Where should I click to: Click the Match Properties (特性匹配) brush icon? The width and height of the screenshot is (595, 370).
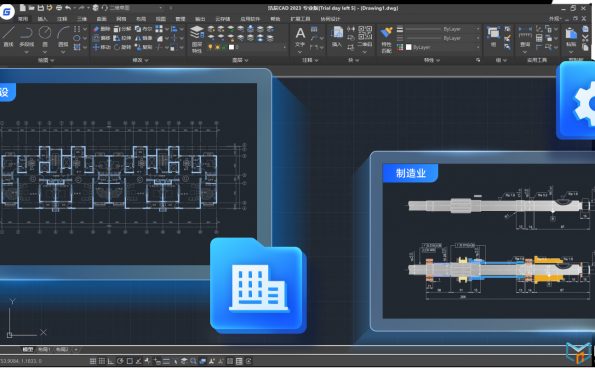(386, 39)
